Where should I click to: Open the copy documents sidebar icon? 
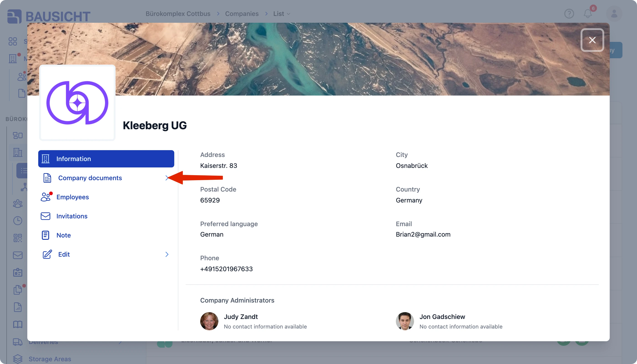pyautogui.click(x=18, y=290)
